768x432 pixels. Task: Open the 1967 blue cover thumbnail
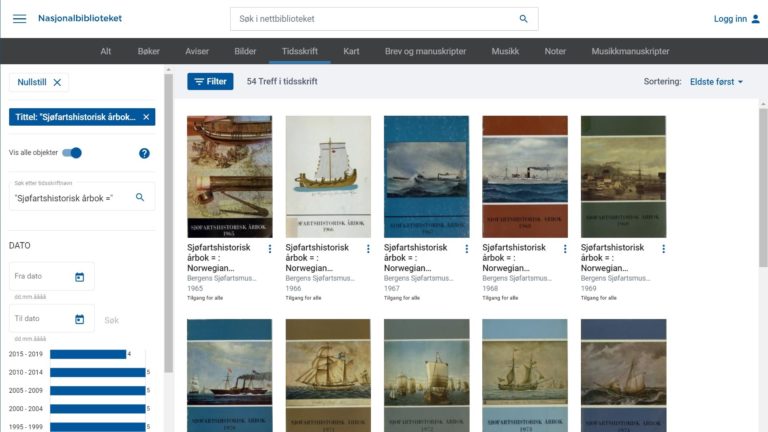[427, 177]
